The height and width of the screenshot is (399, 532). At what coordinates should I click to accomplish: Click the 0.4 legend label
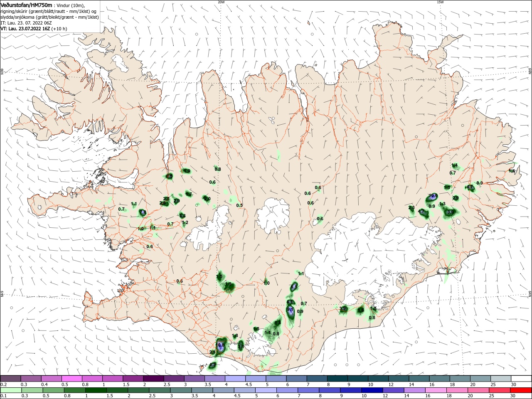click(44, 384)
